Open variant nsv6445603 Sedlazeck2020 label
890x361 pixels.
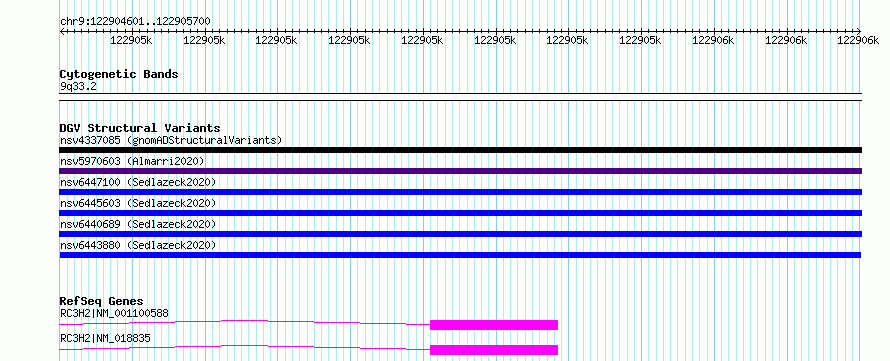click(138, 203)
